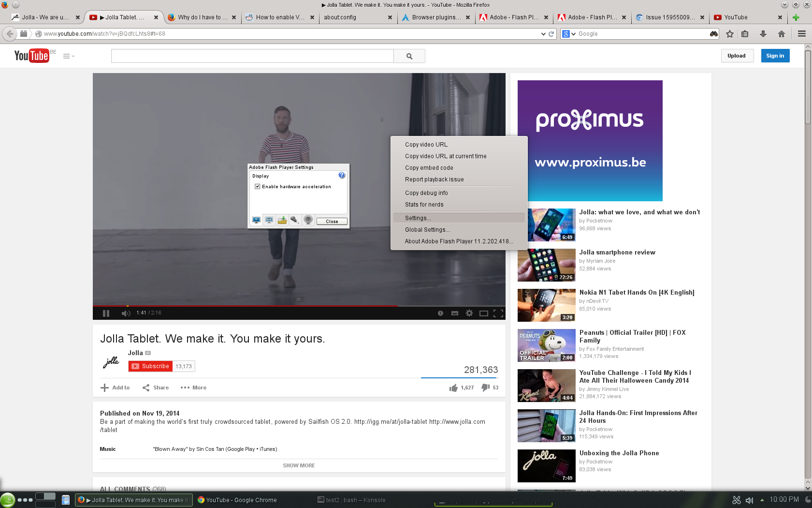
Task: Open the Firefox hamburger menu
Action: tap(802, 34)
